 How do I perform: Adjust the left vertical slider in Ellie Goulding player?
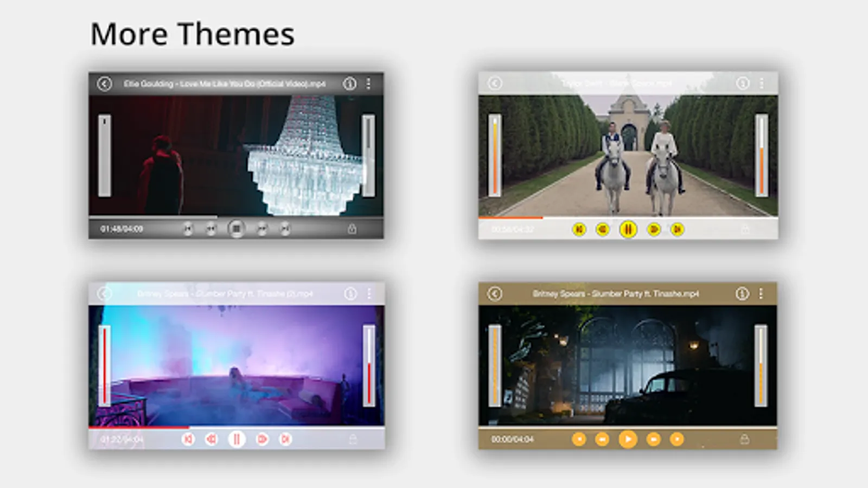pyautogui.click(x=104, y=156)
